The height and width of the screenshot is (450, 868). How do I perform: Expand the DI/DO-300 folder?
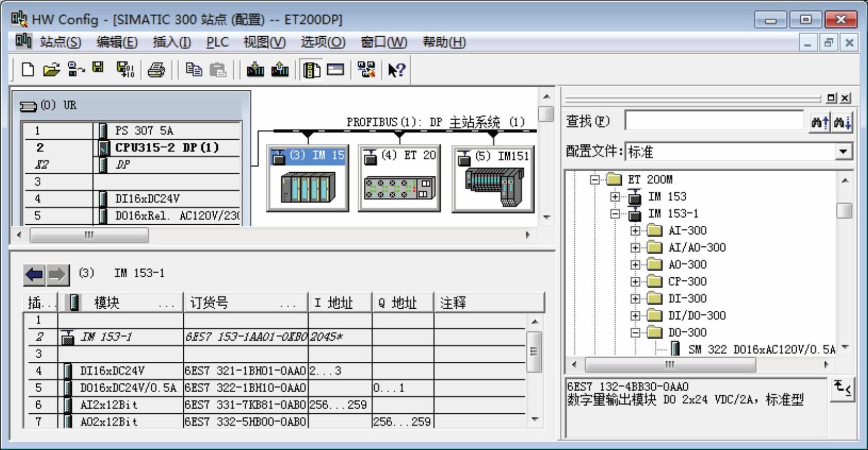coord(635,316)
